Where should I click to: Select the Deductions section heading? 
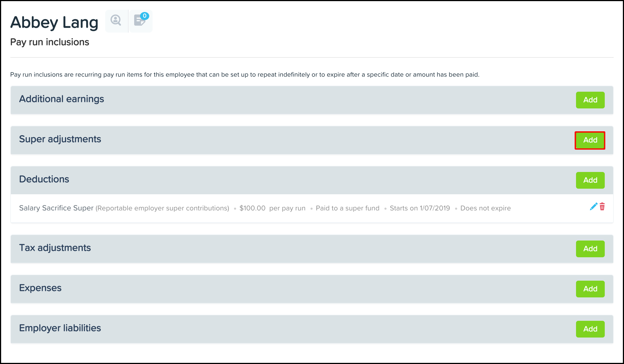(x=44, y=179)
